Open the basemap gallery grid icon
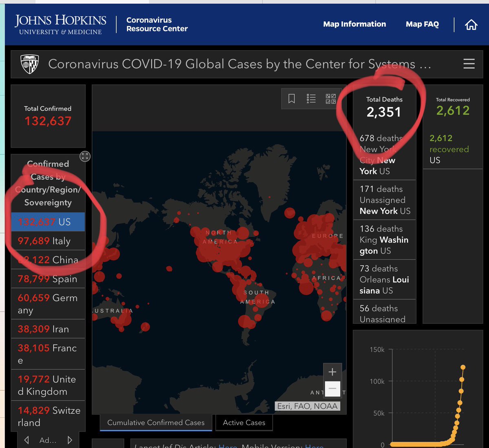Image resolution: width=489 pixels, height=448 pixels. tap(330, 98)
